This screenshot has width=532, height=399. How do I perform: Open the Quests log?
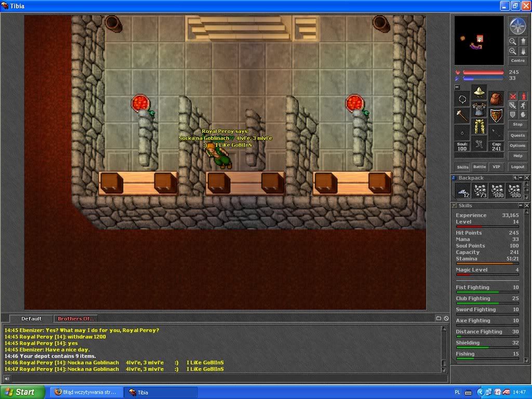click(518, 136)
